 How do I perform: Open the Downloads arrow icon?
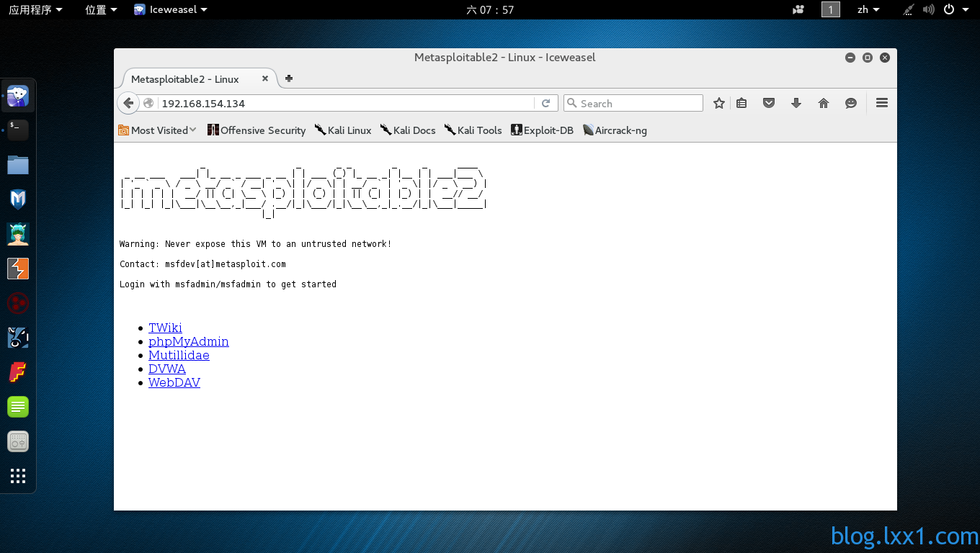click(796, 103)
